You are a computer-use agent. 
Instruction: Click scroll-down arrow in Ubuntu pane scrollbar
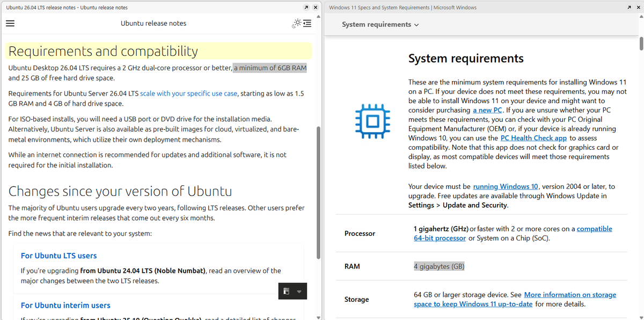(x=318, y=317)
